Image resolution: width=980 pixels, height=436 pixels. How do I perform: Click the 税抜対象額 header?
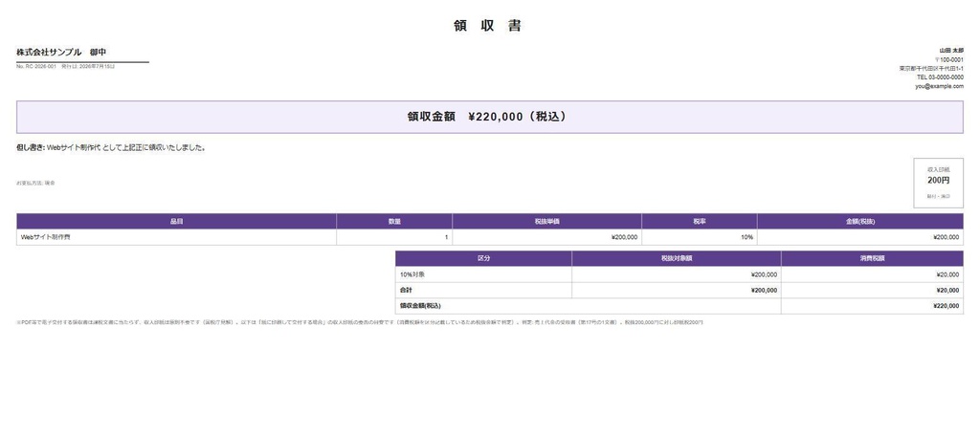click(x=677, y=258)
